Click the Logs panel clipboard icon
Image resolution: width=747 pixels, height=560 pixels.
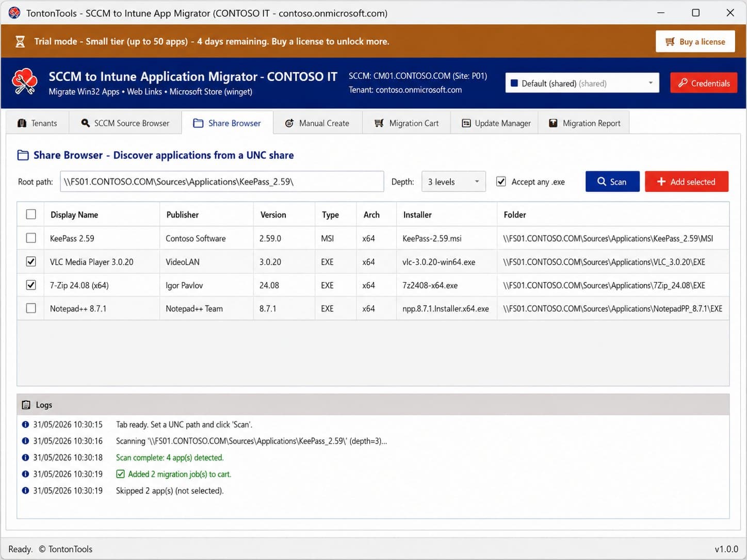click(x=26, y=405)
